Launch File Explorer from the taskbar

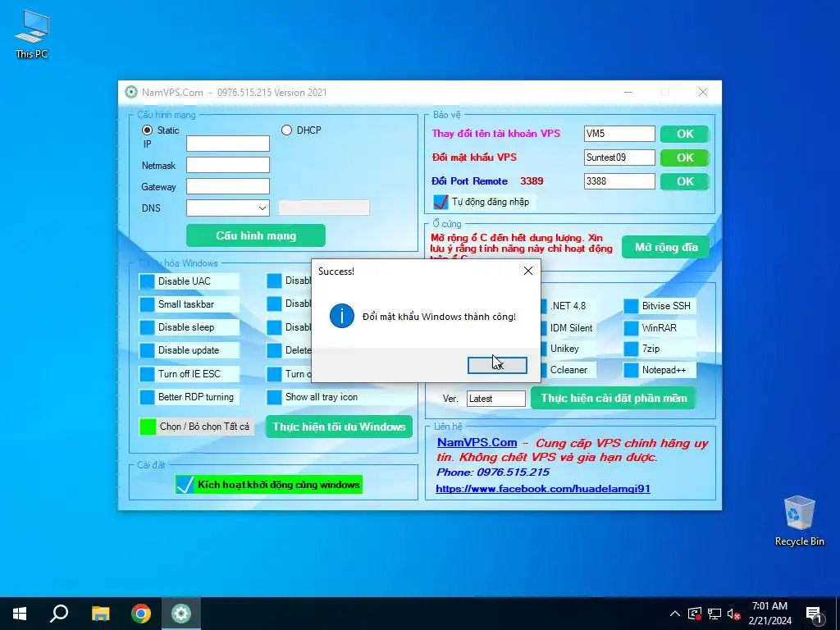100,614
